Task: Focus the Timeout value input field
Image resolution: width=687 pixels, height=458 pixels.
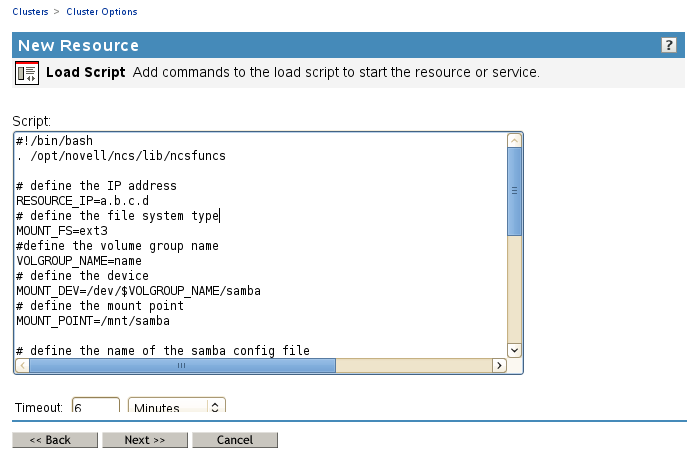Action: (x=95, y=407)
